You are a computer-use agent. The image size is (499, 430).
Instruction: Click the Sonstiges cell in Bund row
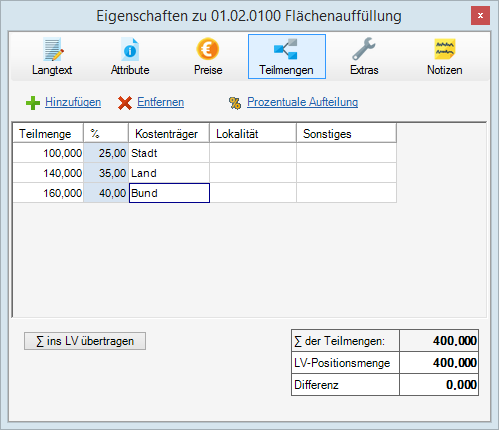(x=346, y=193)
